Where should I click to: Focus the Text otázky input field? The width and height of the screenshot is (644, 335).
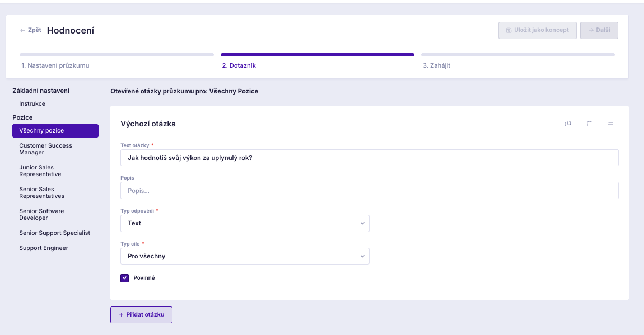[369, 158]
